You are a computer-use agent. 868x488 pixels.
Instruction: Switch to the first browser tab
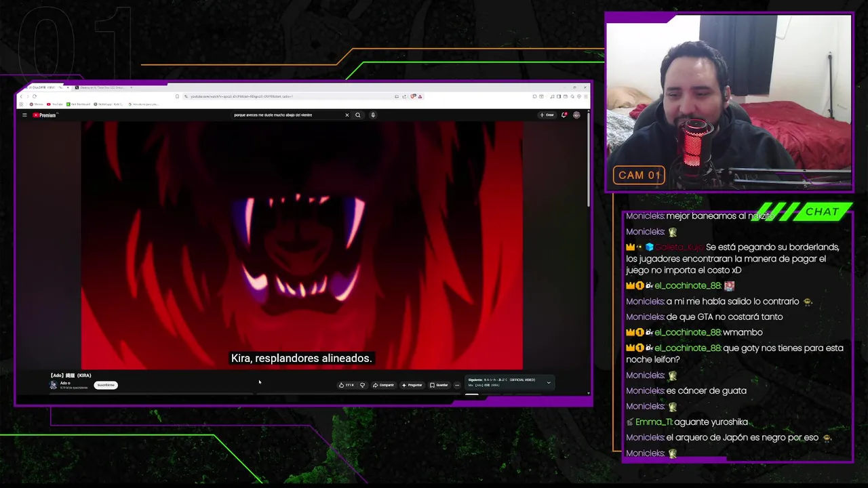coord(45,87)
